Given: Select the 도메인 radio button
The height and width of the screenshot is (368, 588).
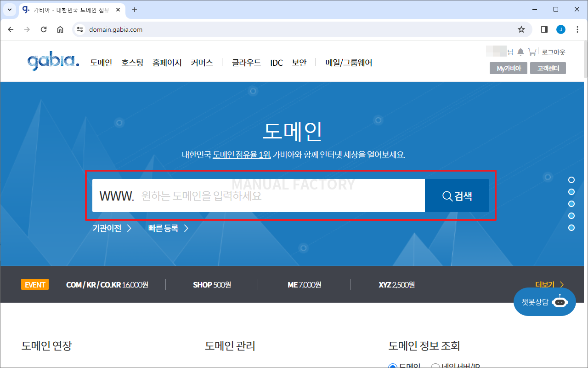Looking at the screenshot, I should tap(392, 366).
